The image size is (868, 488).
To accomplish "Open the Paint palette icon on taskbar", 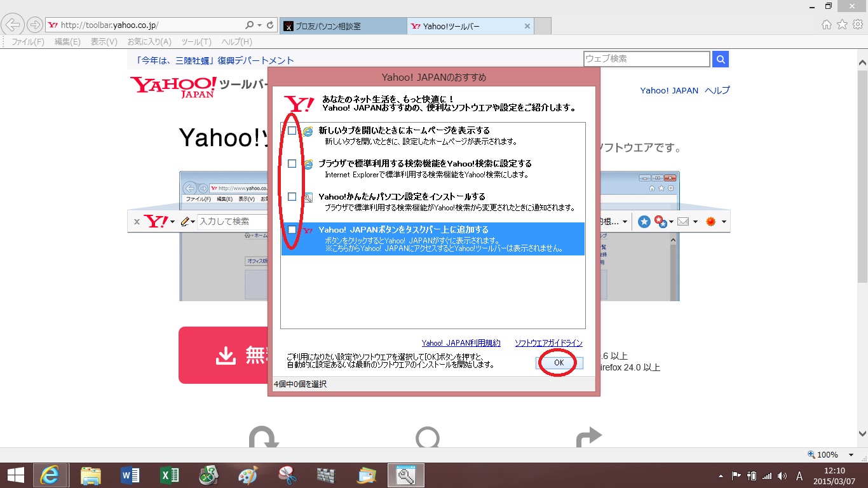I will (x=248, y=475).
